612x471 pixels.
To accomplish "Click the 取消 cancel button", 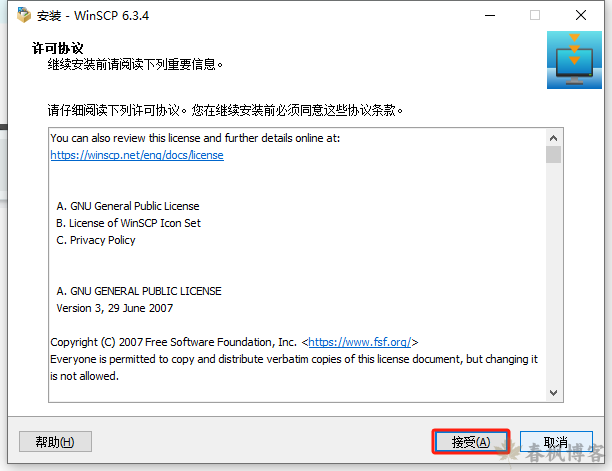I will point(556,442).
